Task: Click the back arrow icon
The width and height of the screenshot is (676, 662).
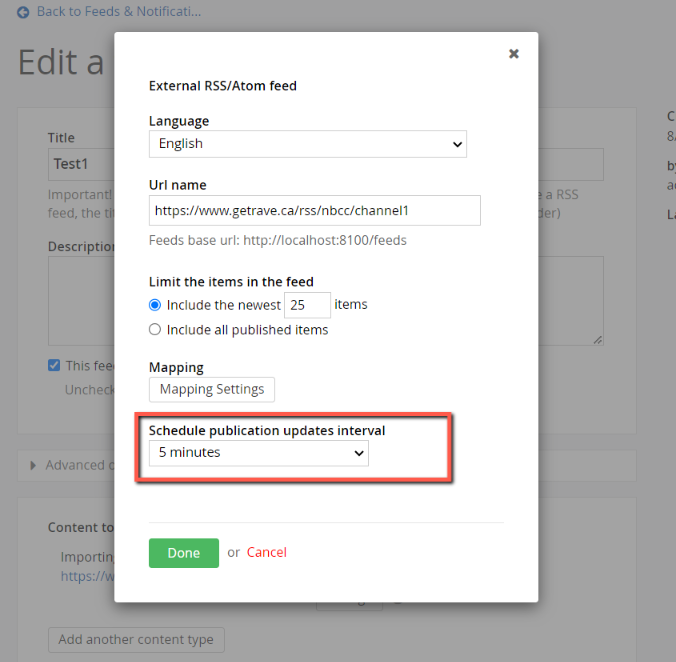Action: (23, 12)
